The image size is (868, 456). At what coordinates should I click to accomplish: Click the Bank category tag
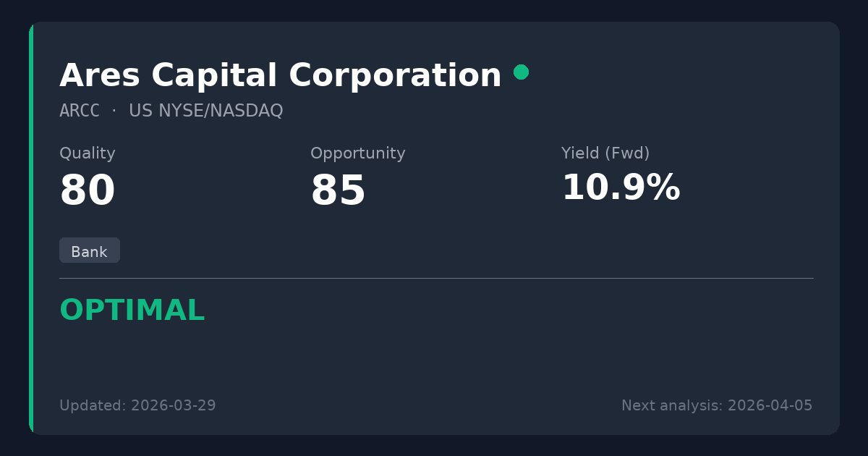click(x=89, y=251)
